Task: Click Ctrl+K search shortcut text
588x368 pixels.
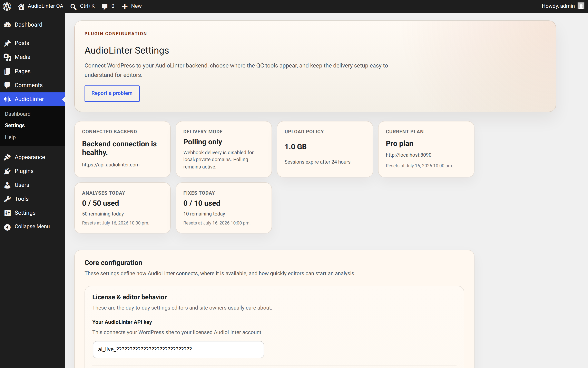Action: point(87,6)
